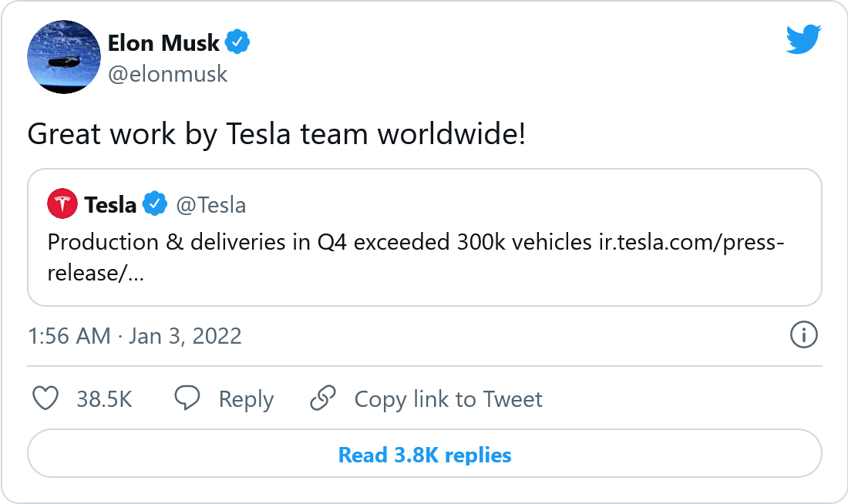
Task: Click the Great work by Tesla tweet text
Action: click(277, 134)
